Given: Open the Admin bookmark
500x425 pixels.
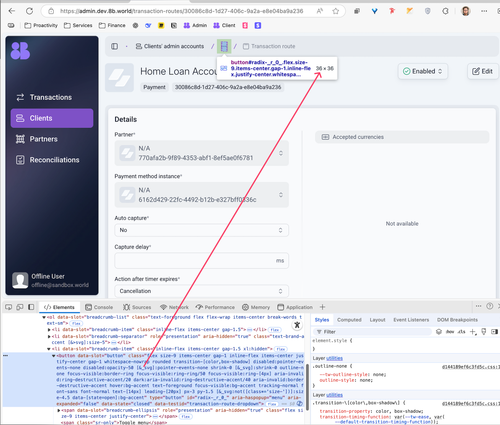Looking at the screenshot, I should [195, 25].
